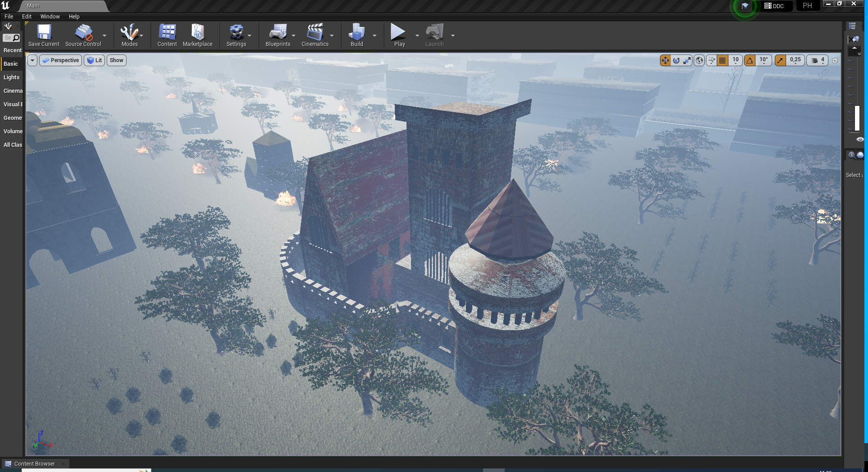Open the Marketplace from the toolbar
The height and width of the screenshot is (472, 868).
click(x=197, y=35)
